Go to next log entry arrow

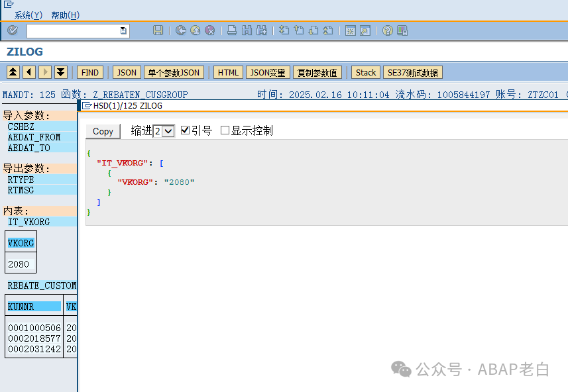tap(45, 72)
